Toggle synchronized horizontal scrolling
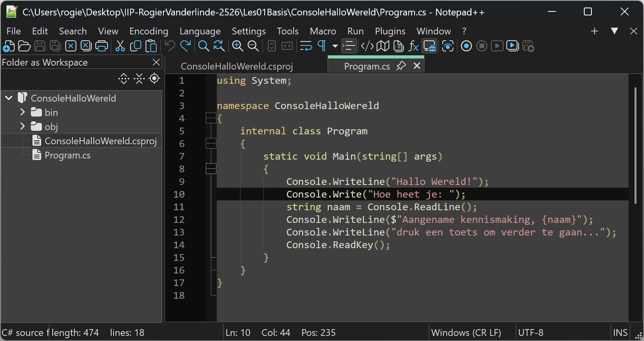 coord(287,46)
